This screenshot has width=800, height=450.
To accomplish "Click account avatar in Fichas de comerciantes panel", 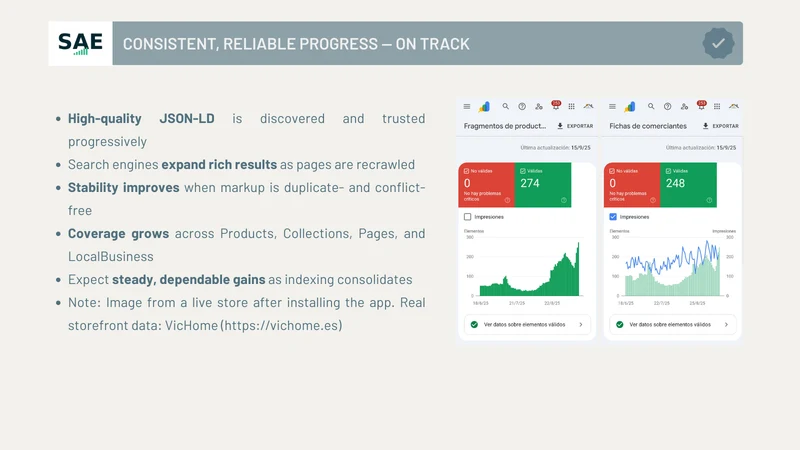I will 734,107.
